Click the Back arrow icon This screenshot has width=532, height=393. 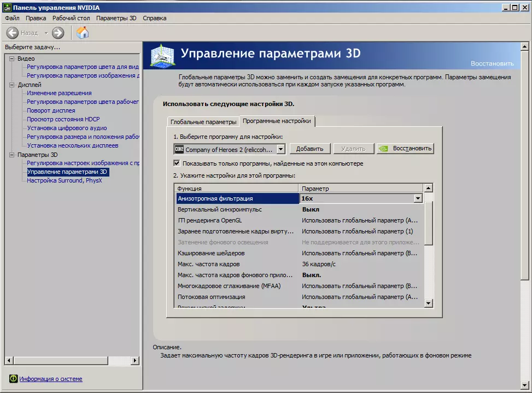point(13,33)
